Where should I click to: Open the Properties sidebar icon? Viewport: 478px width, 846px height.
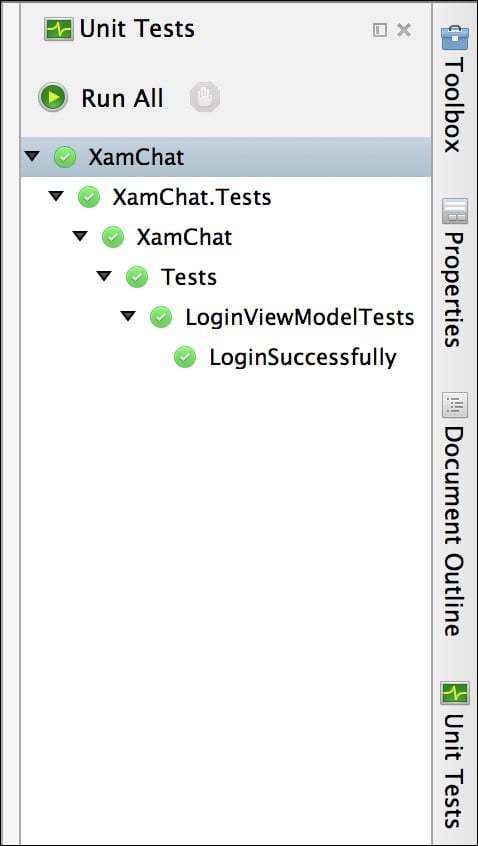[454, 211]
